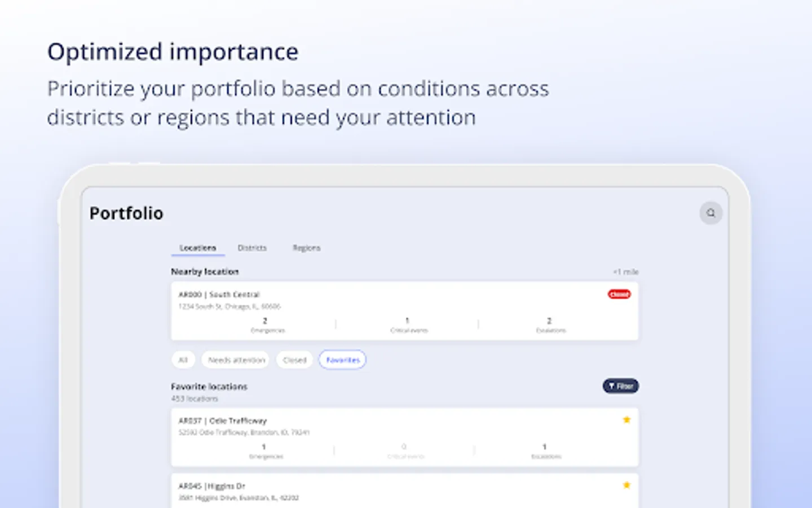Switch to the Districts tab

pos(252,248)
